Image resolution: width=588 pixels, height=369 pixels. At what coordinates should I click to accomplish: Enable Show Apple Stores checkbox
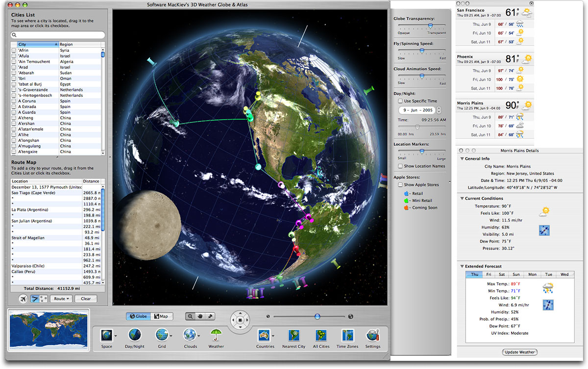point(400,185)
